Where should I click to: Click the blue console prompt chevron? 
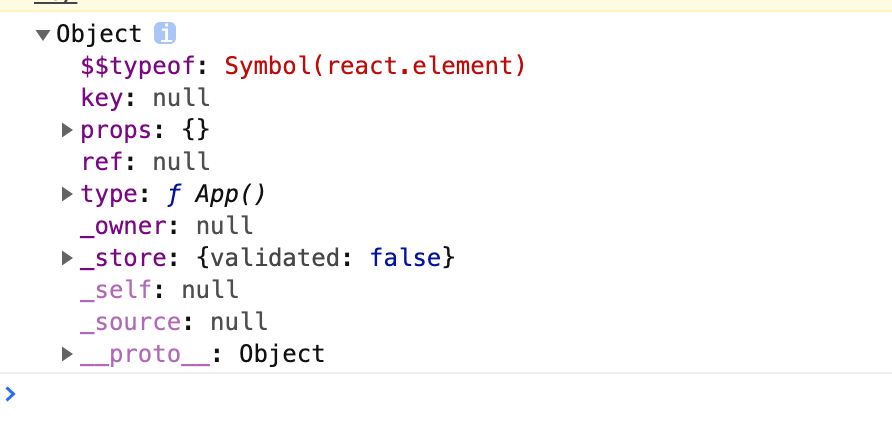pyautogui.click(x=10, y=394)
